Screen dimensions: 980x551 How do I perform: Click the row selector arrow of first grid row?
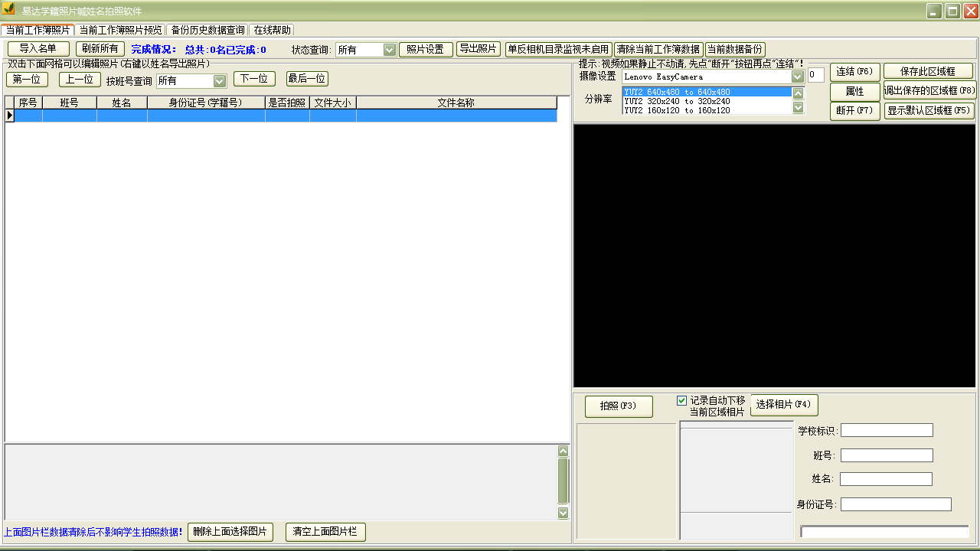tap(10, 116)
